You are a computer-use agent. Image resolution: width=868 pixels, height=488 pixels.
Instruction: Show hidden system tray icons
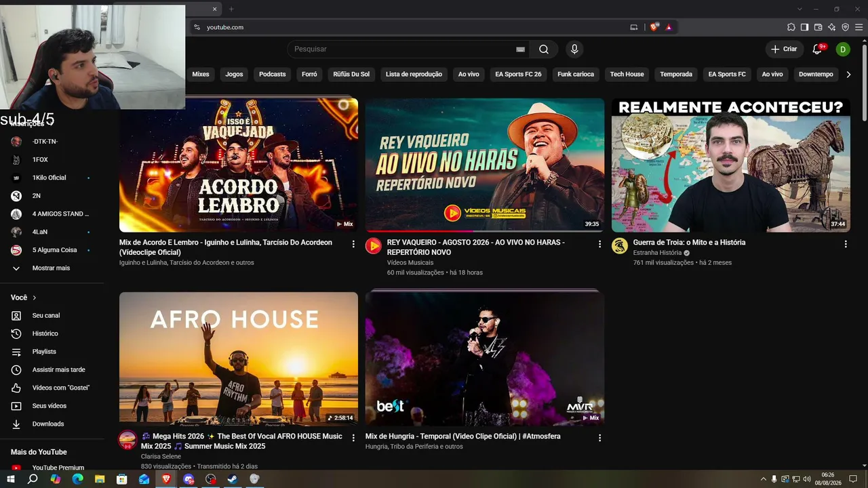click(763, 479)
